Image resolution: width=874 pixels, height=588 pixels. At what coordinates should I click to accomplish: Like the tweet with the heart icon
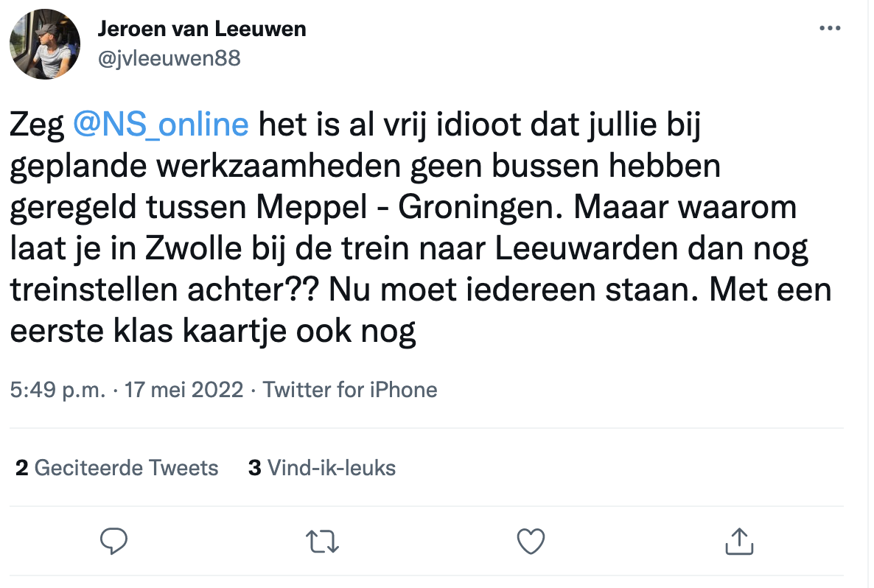coord(530,542)
